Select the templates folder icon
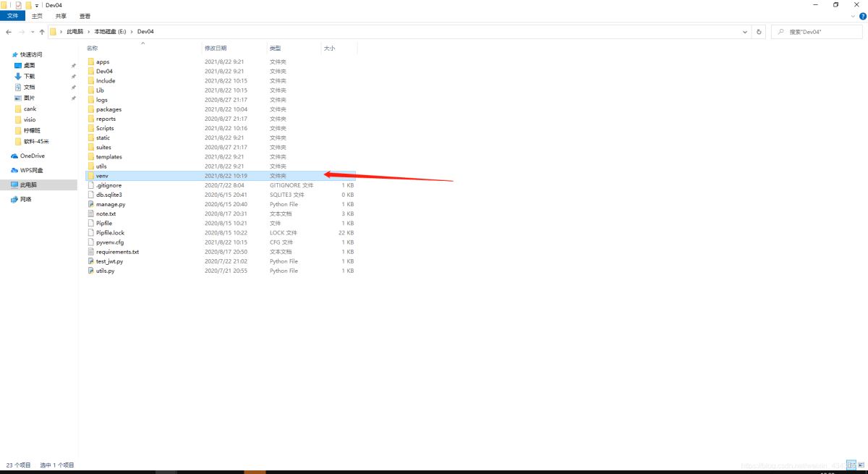Image resolution: width=868 pixels, height=474 pixels. (x=90, y=156)
